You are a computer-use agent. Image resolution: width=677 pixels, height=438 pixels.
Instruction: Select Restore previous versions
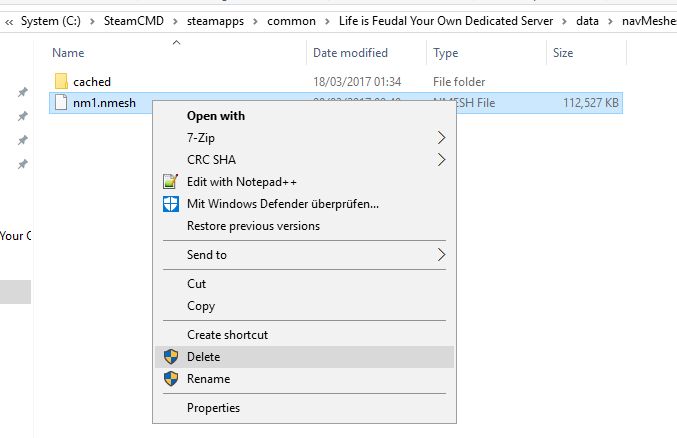pyautogui.click(x=304, y=226)
